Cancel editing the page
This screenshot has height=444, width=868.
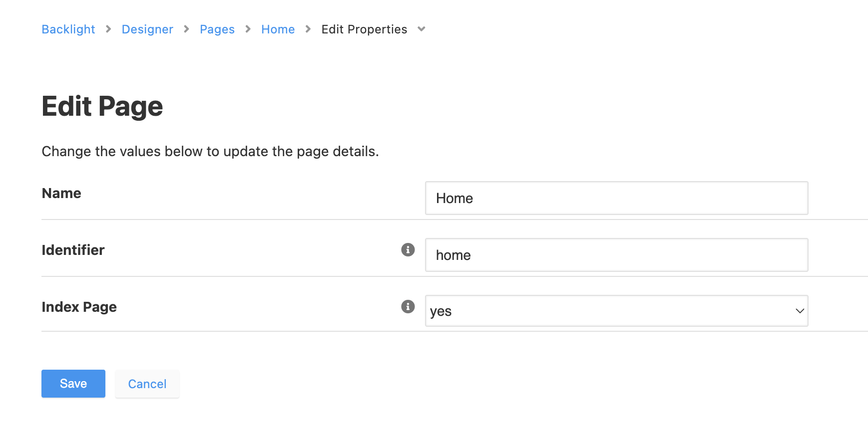click(x=147, y=384)
